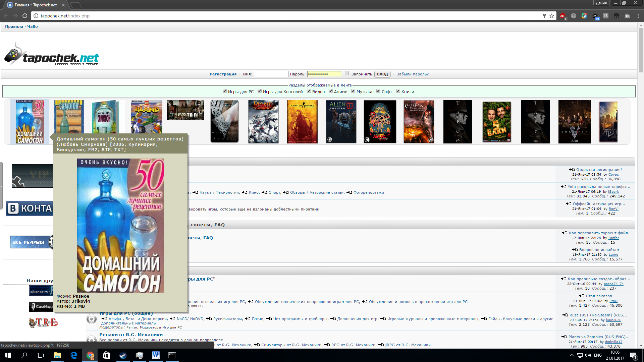Open the Adblock Plus extension
The image size is (644, 362).
[x=563, y=16]
